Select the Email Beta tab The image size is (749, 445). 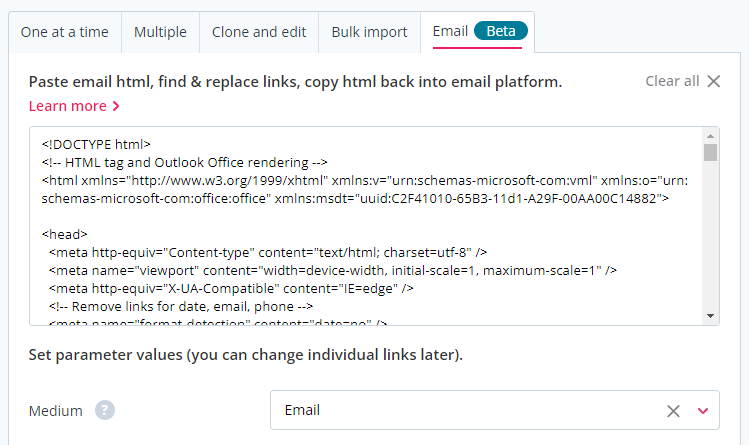(x=478, y=32)
